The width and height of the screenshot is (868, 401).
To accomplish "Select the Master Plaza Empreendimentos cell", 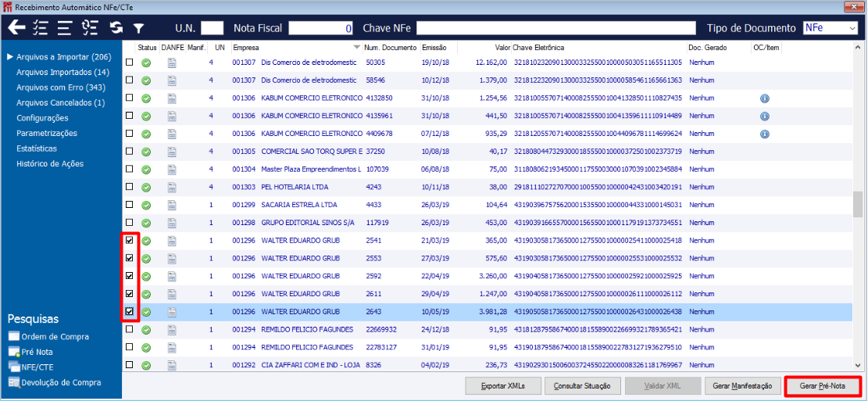I will coord(310,170).
